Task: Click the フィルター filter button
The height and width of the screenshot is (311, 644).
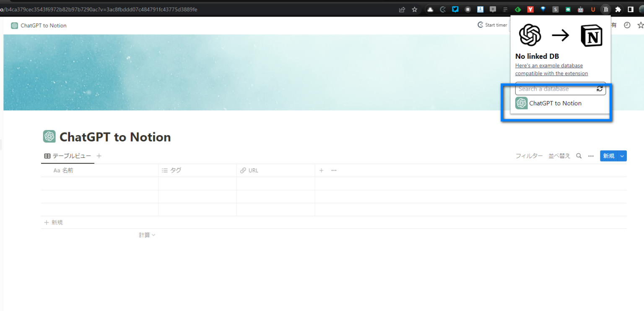Action: tap(529, 156)
